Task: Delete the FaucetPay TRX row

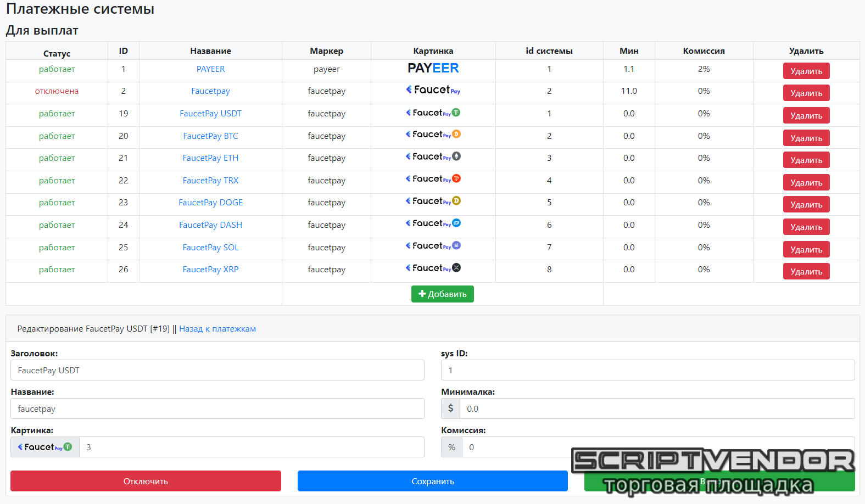Action: (x=806, y=182)
